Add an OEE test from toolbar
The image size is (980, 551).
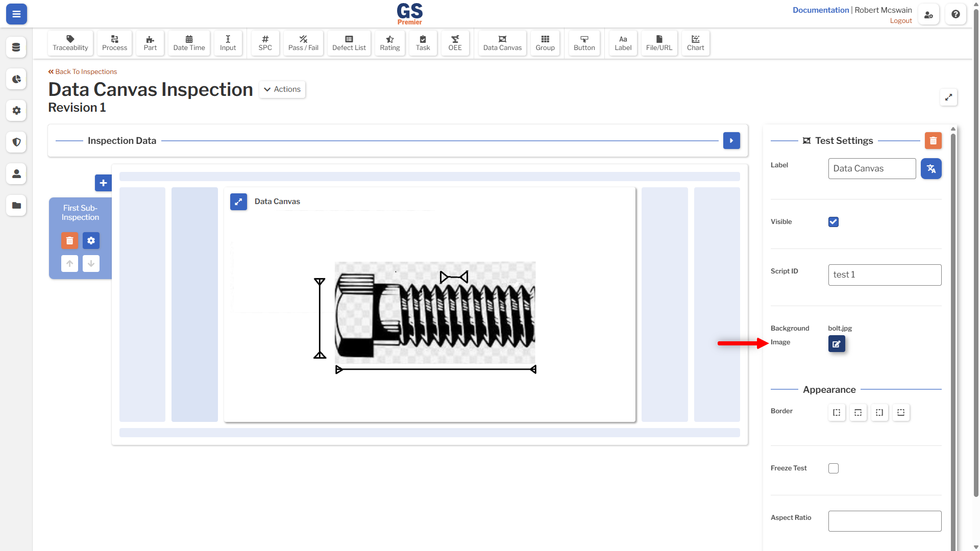click(455, 43)
